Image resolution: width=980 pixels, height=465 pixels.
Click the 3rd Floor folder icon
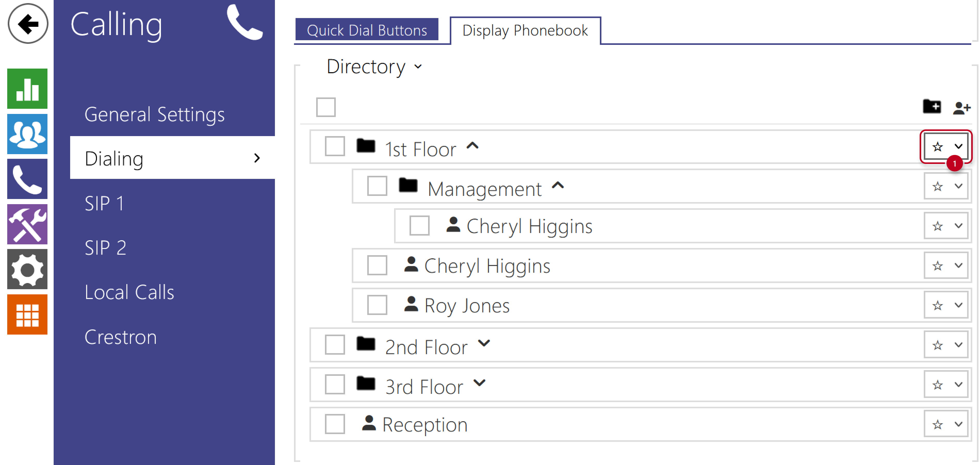tap(366, 383)
